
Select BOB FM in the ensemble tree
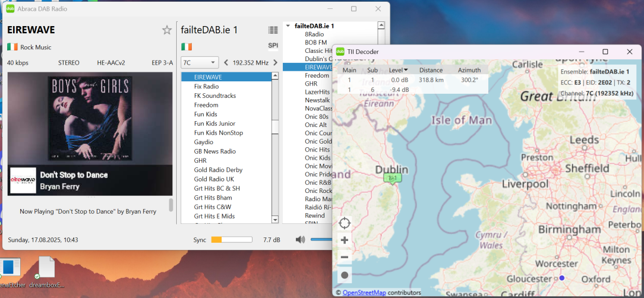click(x=316, y=42)
